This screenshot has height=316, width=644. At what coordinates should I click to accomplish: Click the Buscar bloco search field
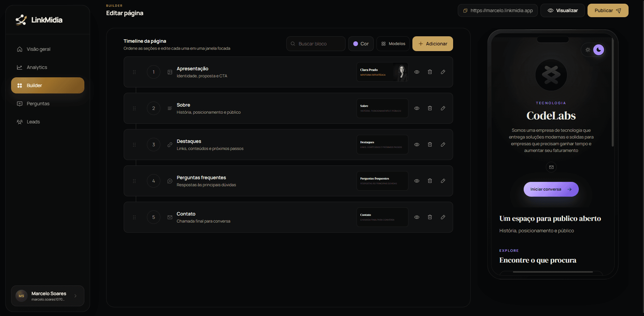[316, 44]
